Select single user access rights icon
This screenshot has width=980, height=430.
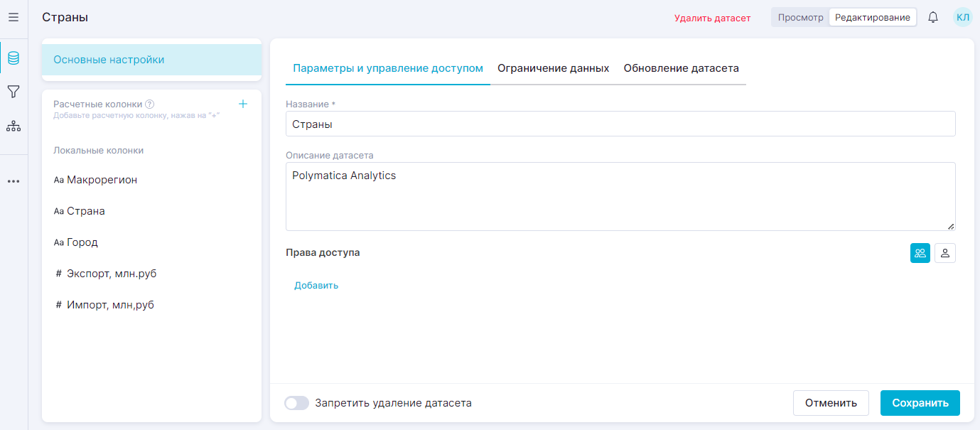click(945, 253)
